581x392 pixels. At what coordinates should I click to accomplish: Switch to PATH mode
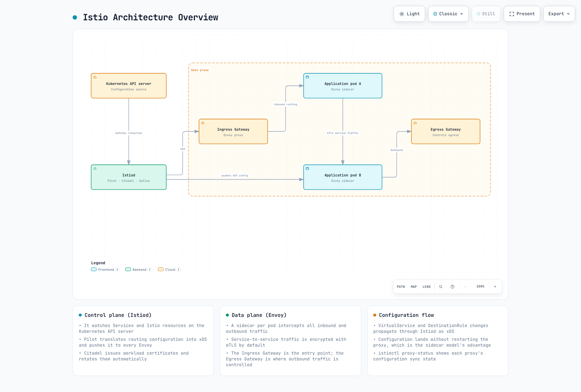click(401, 287)
